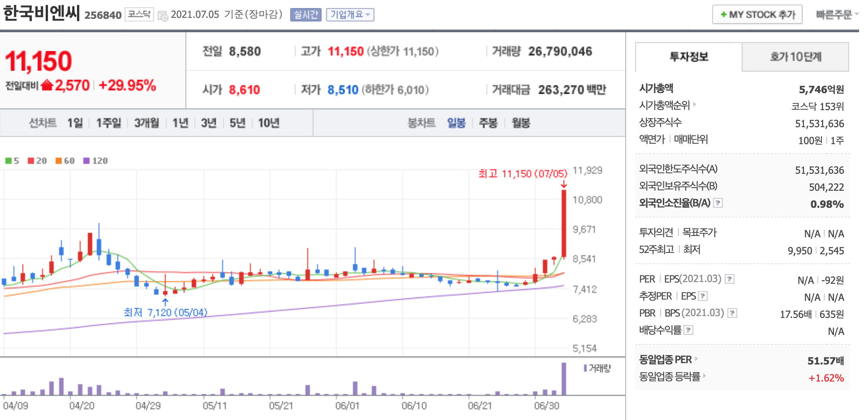The height and width of the screenshot is (420, 868).
Task: Click the plus icon in MY STOCK 추가
Action: [723, 15]
